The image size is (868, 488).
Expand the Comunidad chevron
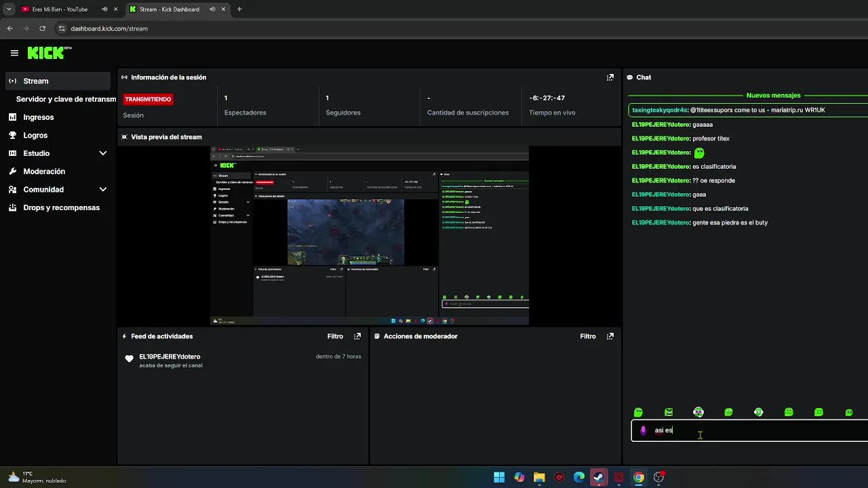pos(103,190)
